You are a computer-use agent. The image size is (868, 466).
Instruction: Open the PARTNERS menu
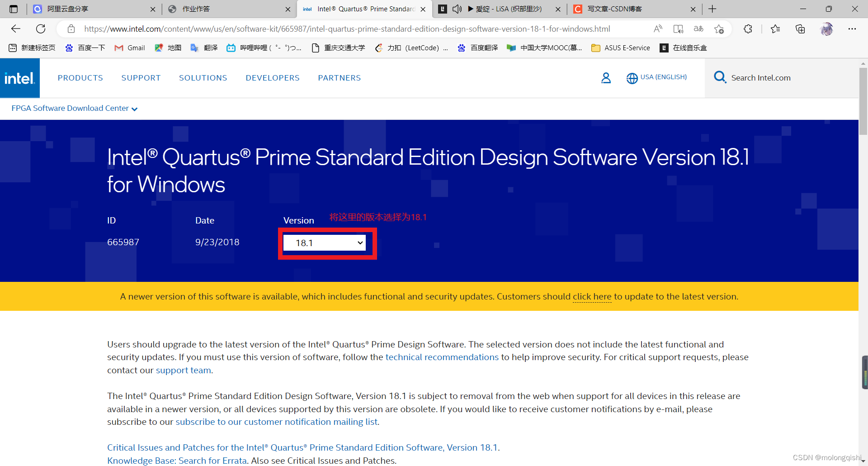(x=340, y=78)
